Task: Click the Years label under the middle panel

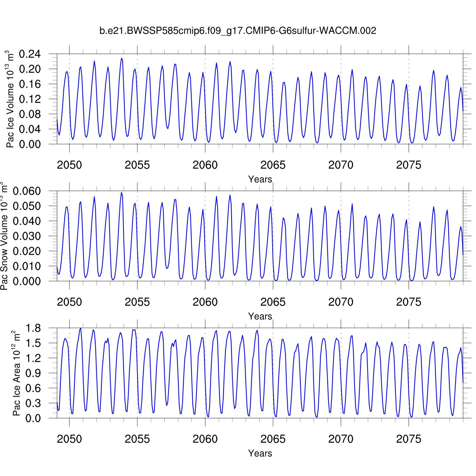Action: (260, 316)
